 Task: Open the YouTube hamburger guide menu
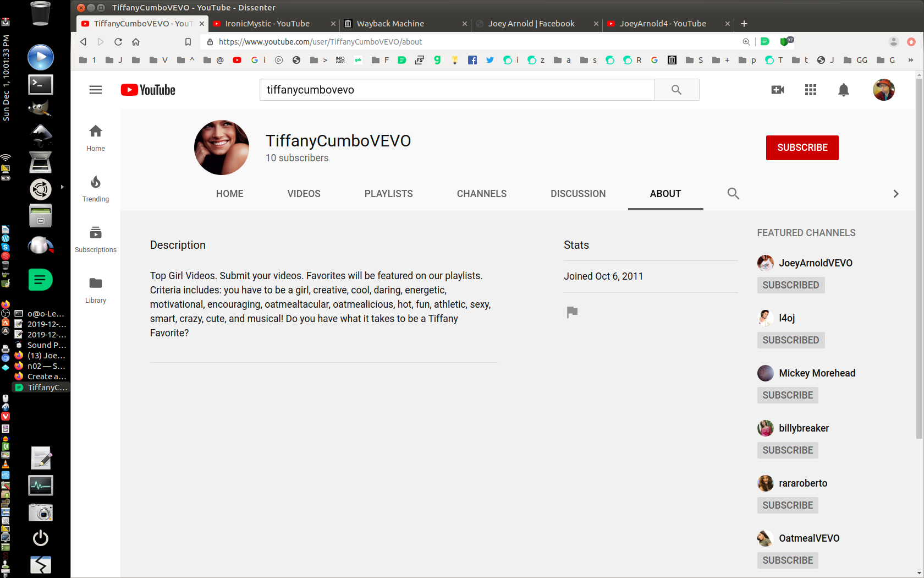96,90
